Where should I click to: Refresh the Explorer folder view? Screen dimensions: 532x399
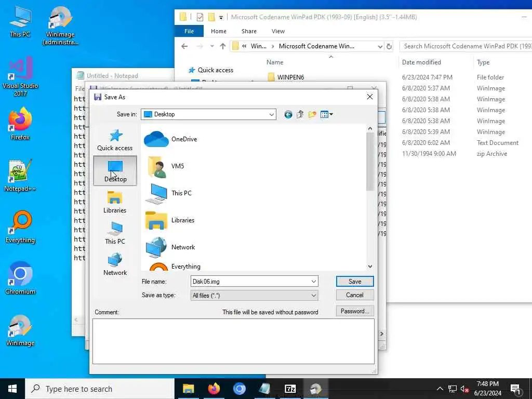point(389,46)
